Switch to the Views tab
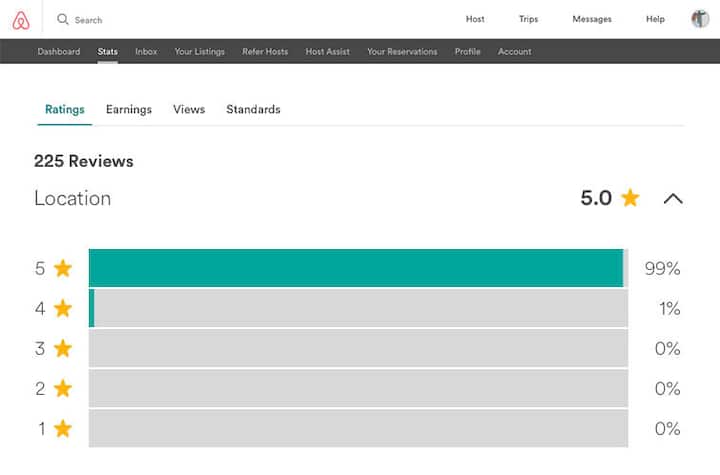The image size is (720, 475). pos(189,109)
